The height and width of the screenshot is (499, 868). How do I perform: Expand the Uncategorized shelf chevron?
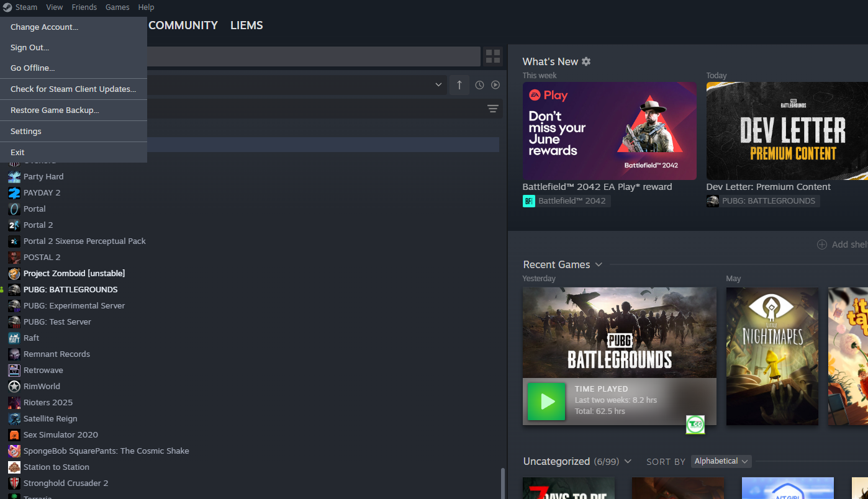tap(628, 461)
